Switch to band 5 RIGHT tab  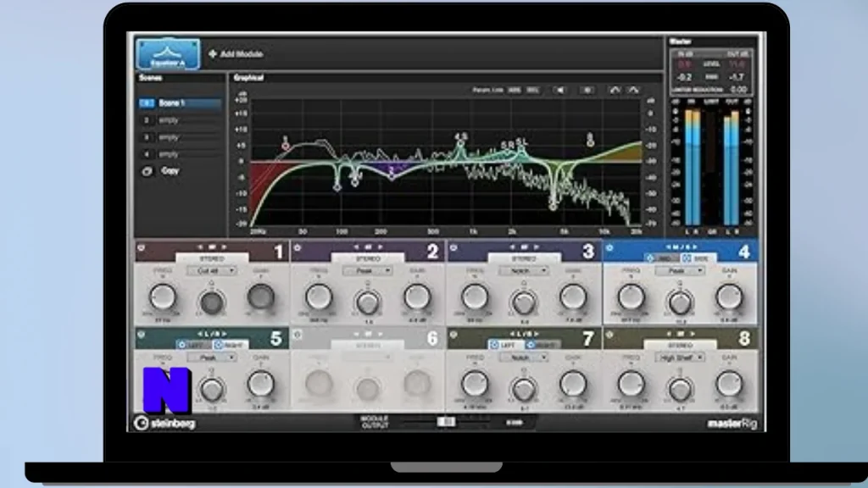pyautogui.click(x=231, y=345)
